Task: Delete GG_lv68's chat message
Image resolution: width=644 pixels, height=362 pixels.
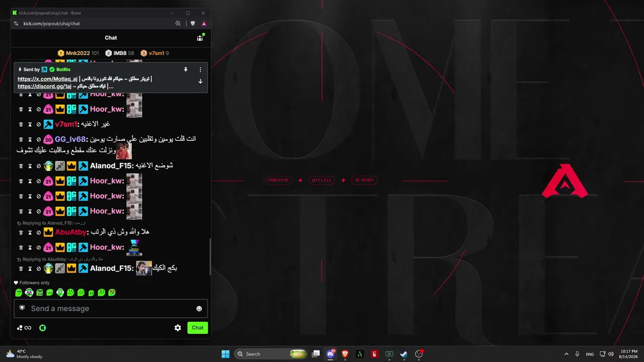Action: [21, 139]
